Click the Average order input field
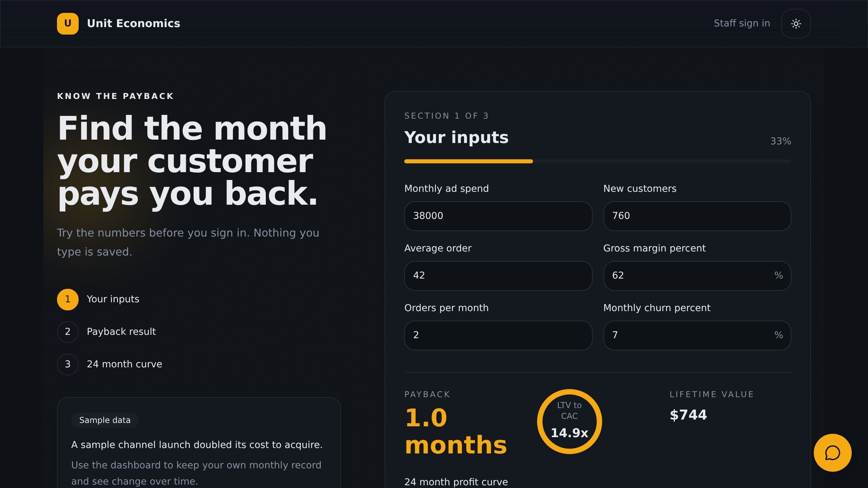868x488 pixels. click(x=498, y=276)
